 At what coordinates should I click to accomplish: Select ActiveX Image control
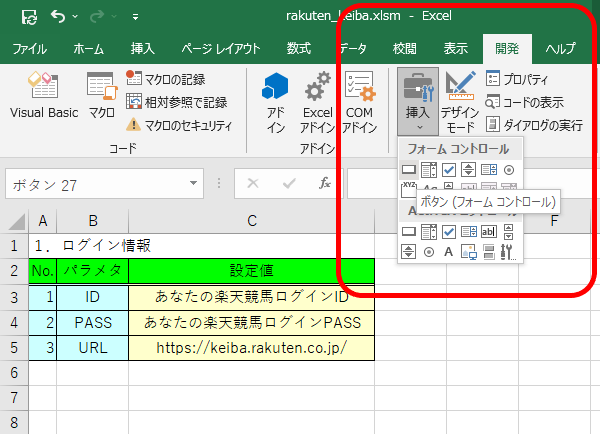(x=469, y=252)
